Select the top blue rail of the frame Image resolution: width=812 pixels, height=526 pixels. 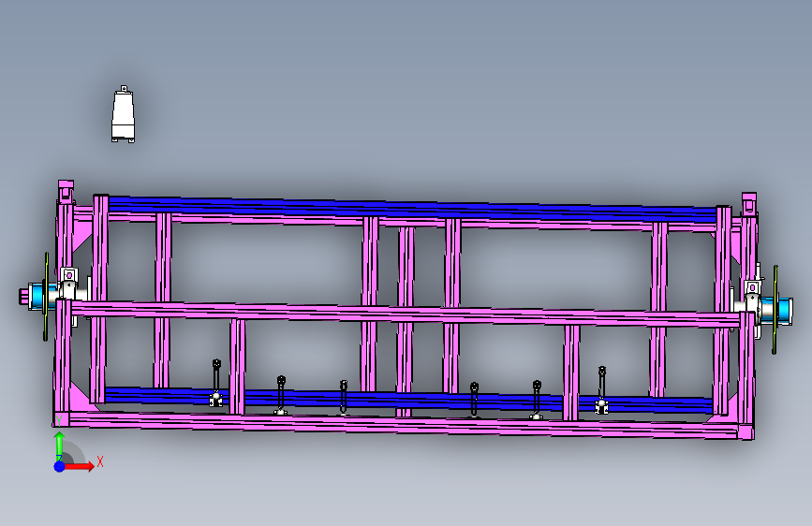tap(412, 208)
